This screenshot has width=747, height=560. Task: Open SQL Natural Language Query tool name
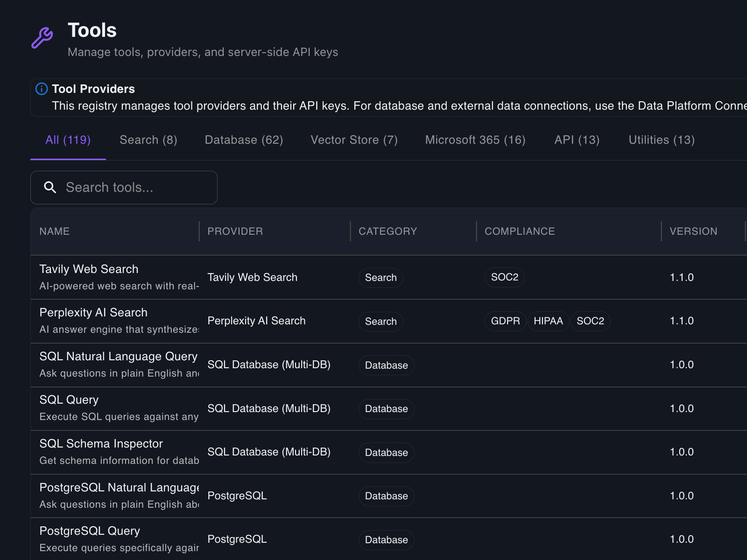[119, 357]
